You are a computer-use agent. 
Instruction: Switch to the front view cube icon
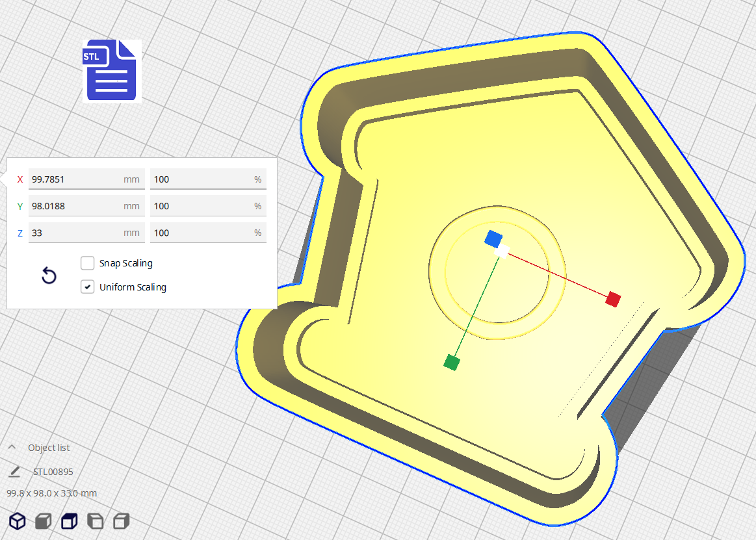coord(43,521)
